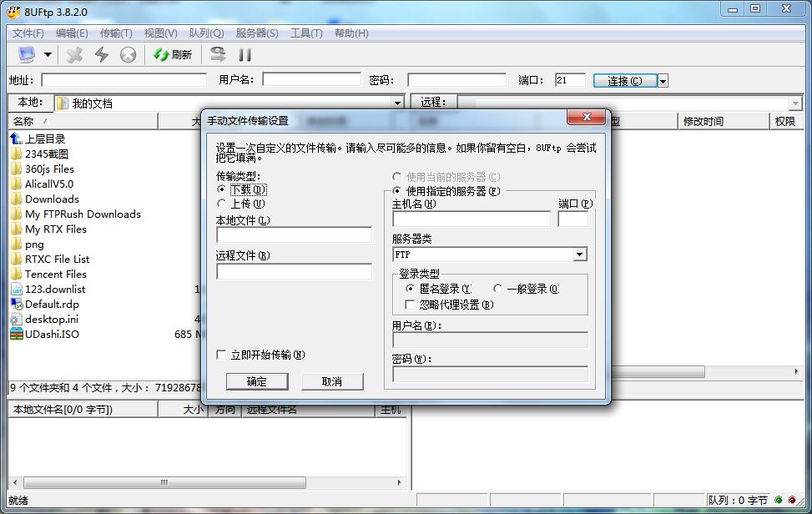Sort by 名称 column header

click(x=83, y=121)
